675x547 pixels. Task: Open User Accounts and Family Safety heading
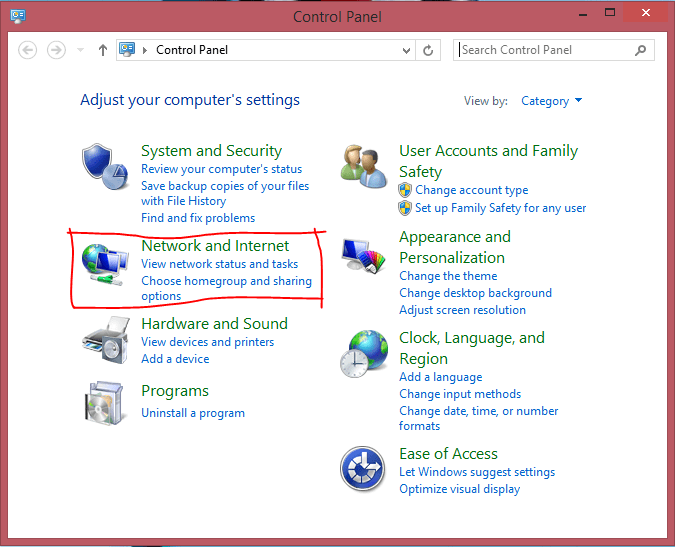[x=488, y=161]
